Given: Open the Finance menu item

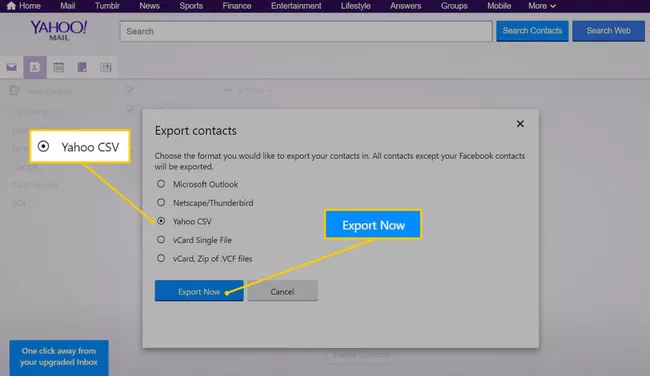Looking at the screenshot, I should [237, 6].
